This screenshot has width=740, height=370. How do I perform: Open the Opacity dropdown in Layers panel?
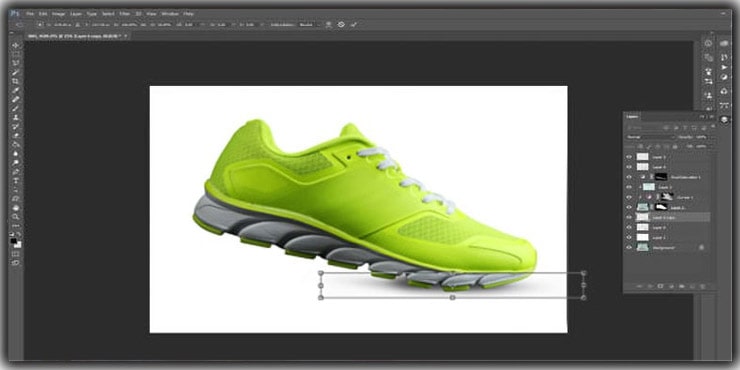699,137
